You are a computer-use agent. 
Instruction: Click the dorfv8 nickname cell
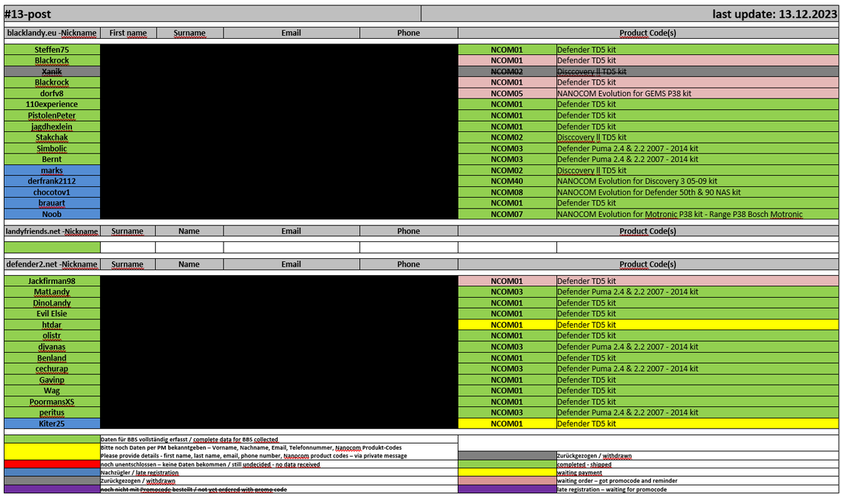(52, 93)
